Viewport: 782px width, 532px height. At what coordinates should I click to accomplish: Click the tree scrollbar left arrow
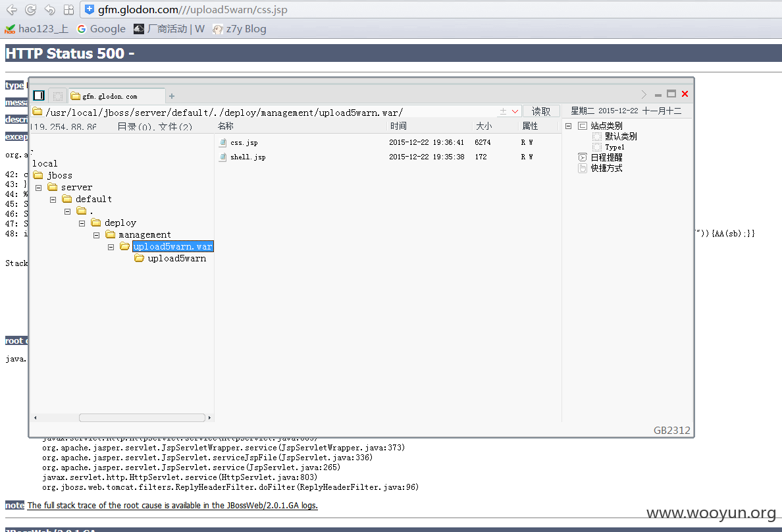tap(35, 417)
